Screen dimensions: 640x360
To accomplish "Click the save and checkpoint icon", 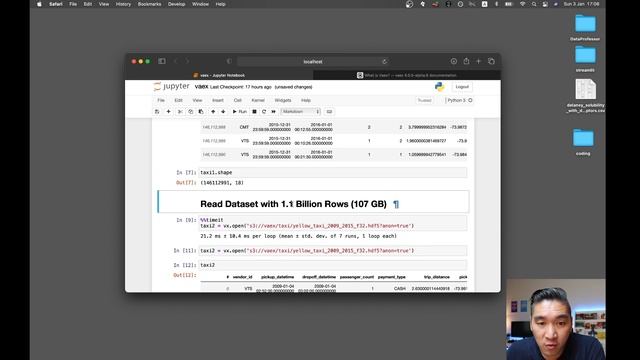I will click(x=157, y=111).
